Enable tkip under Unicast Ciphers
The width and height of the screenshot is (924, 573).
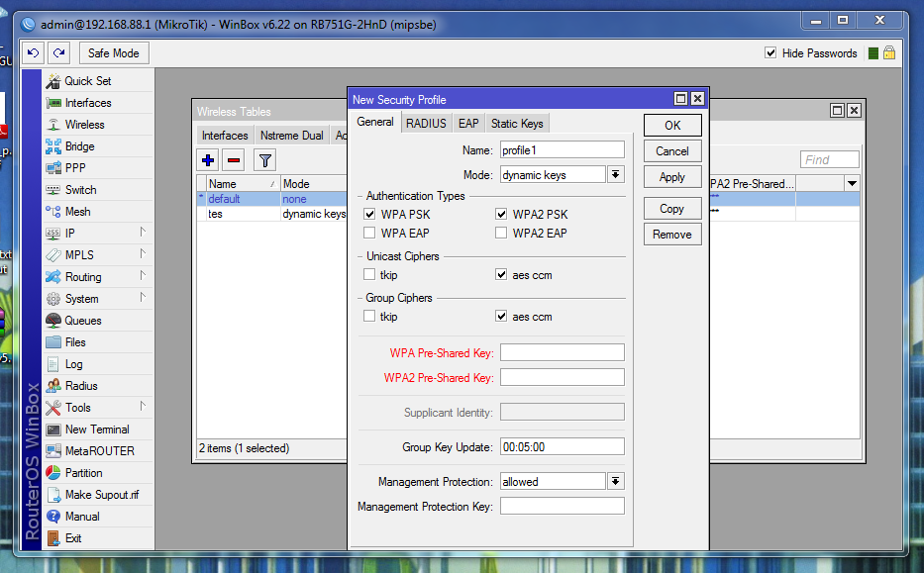(369, 275)
